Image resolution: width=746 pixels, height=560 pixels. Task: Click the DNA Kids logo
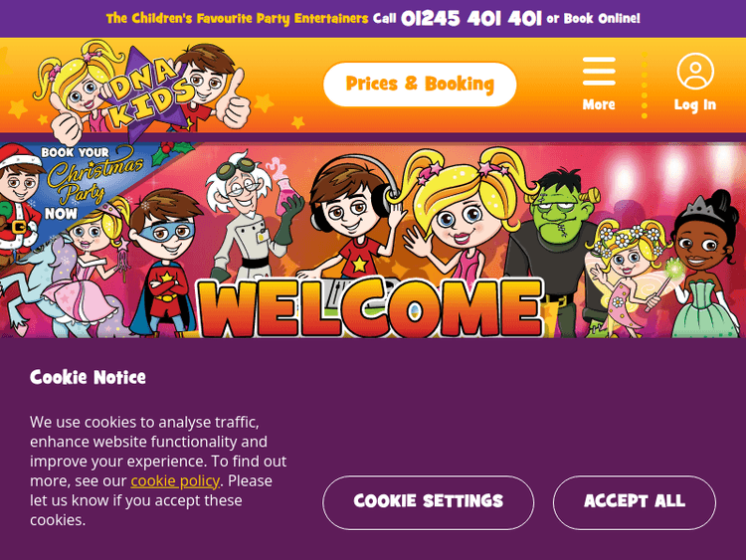coord(141,91)
